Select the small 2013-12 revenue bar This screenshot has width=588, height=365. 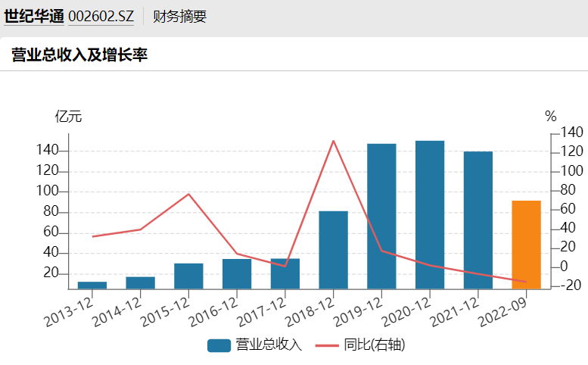tap(92, 285)
